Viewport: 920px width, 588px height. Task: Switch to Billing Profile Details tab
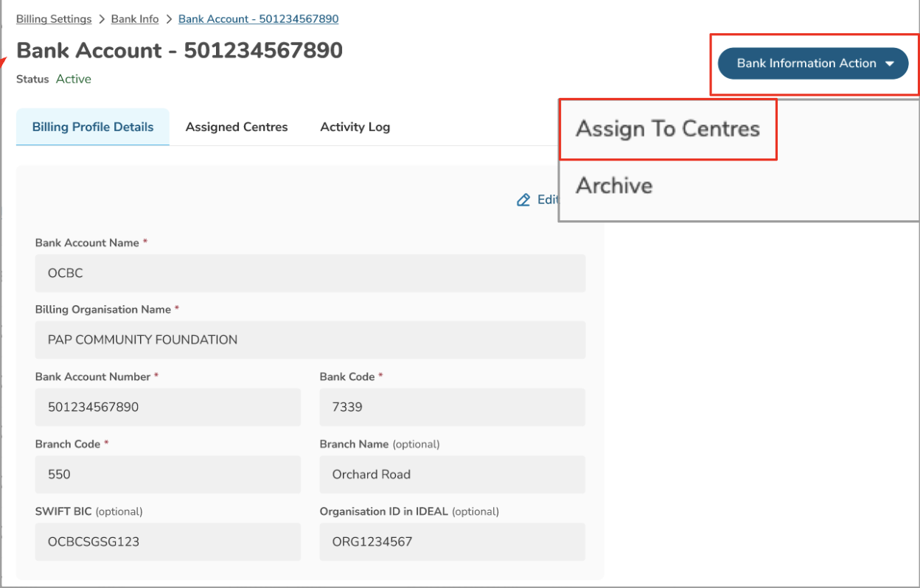pos(93,127)
